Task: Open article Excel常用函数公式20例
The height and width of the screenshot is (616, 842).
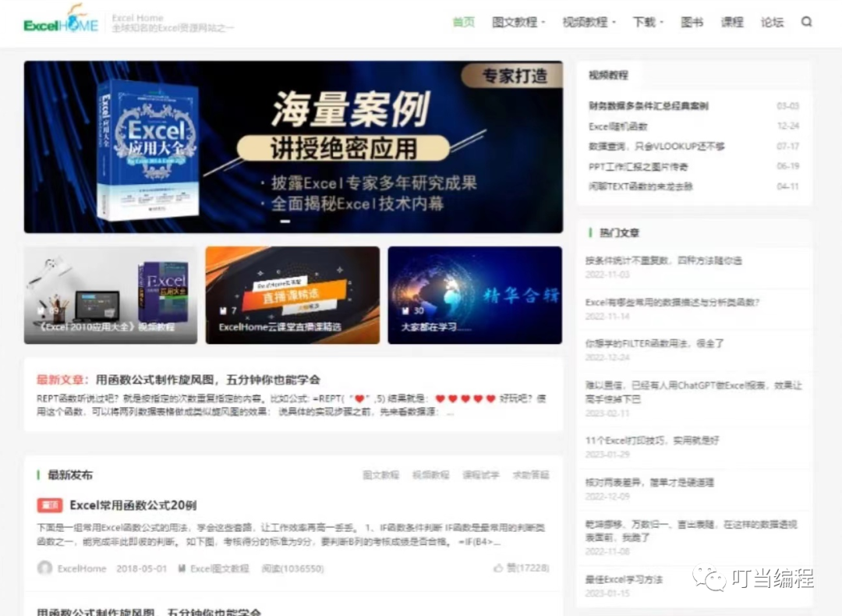Action: (x=133, y=505)
